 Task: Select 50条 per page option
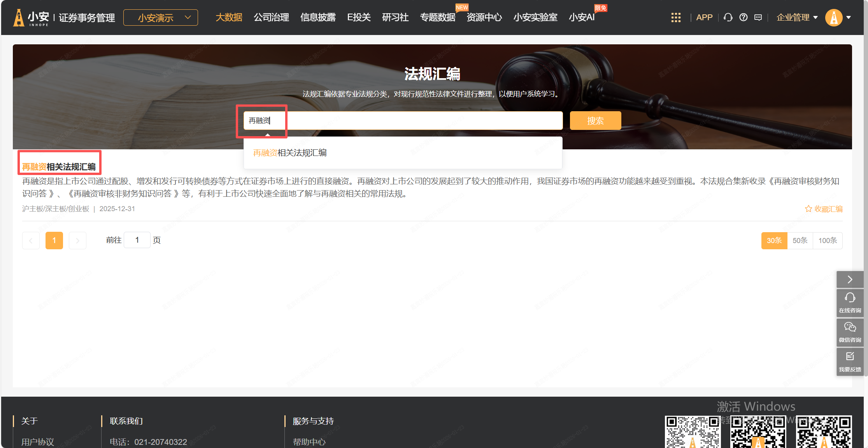click(x=800, y=240)
